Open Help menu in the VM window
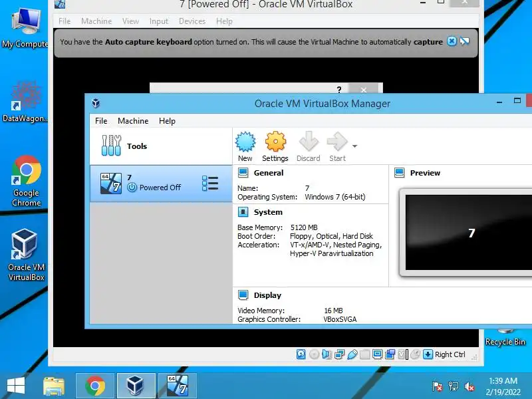The image size is (532, 399). pyautogui.click(x=224, y=21)
